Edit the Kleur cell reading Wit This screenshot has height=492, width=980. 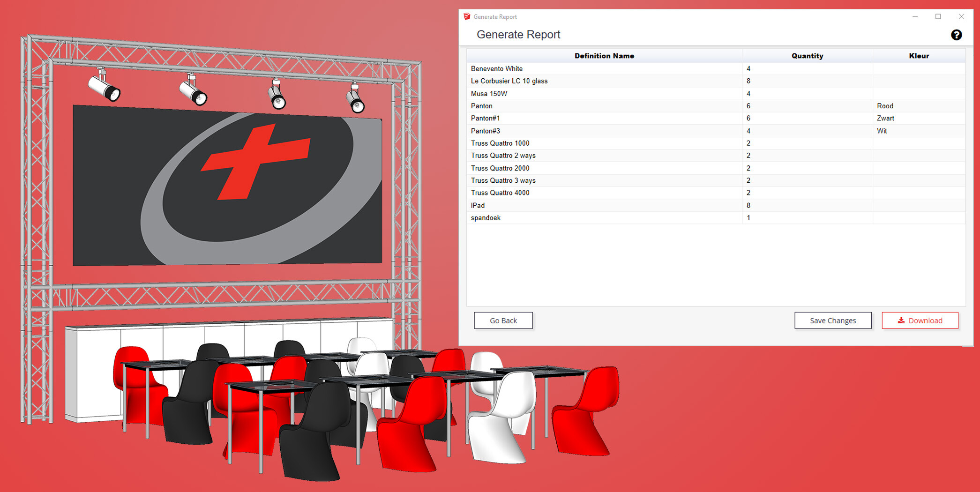click(882, 131)
